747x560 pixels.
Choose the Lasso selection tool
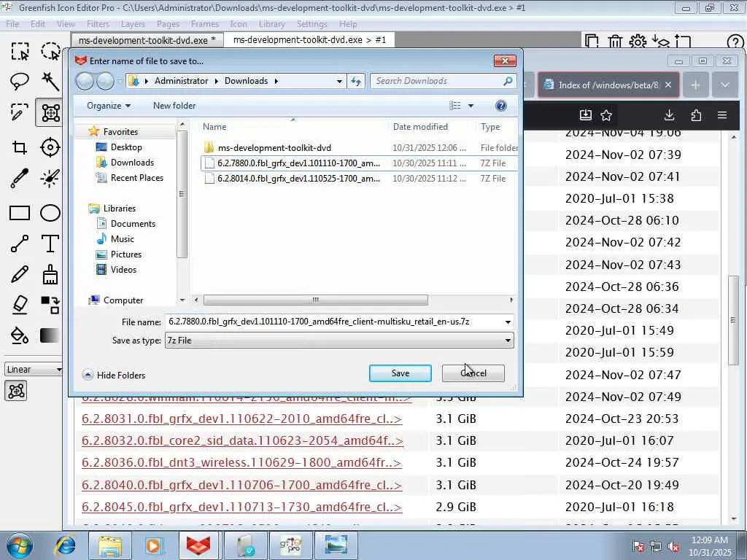click(x=20, y=82)
